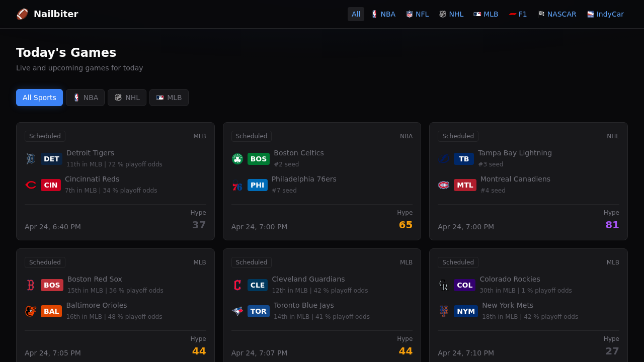Image resolution: width=644 pixels, height=362 pixels.
Task: Open the Toronto Blue Jays team name
Action: pyautogui.click(x=304, y=305)
